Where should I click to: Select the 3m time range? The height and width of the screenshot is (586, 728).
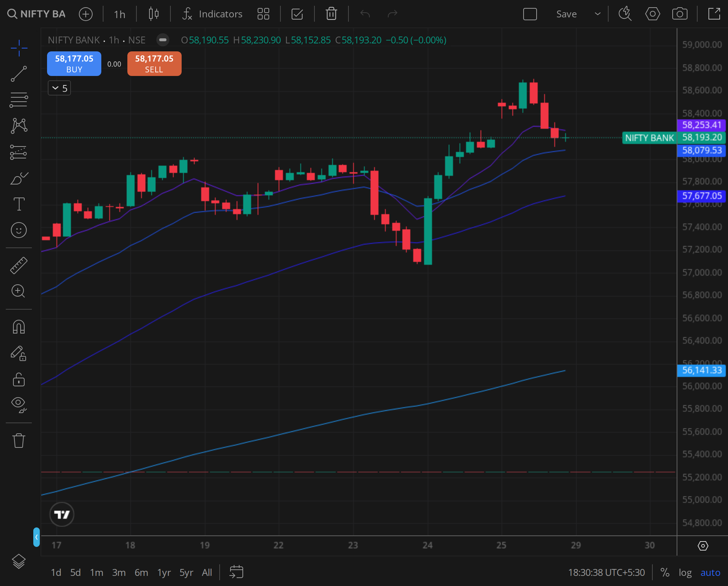click(119, 573)
